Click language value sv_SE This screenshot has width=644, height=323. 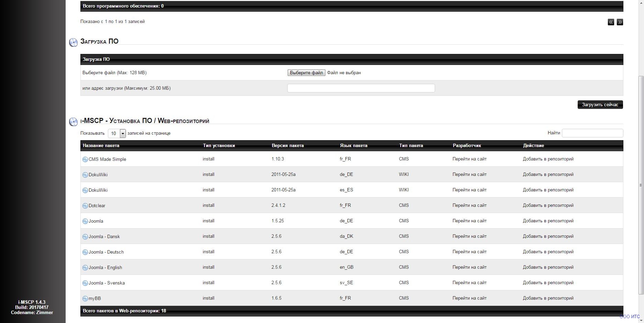(346, 282)
